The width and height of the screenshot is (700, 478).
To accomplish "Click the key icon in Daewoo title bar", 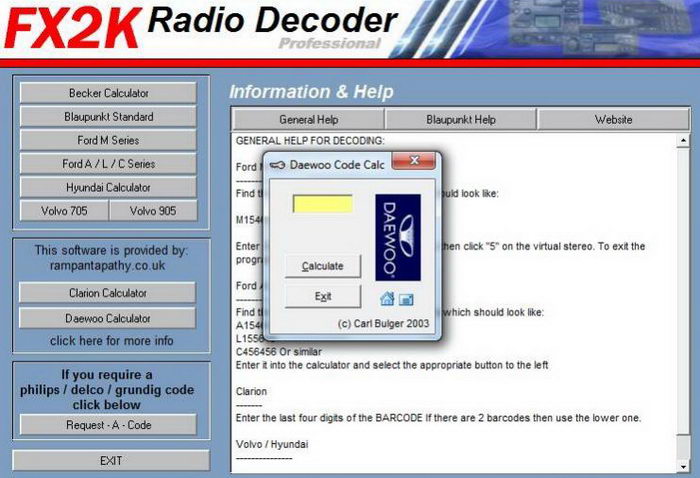I will [277, 165].
